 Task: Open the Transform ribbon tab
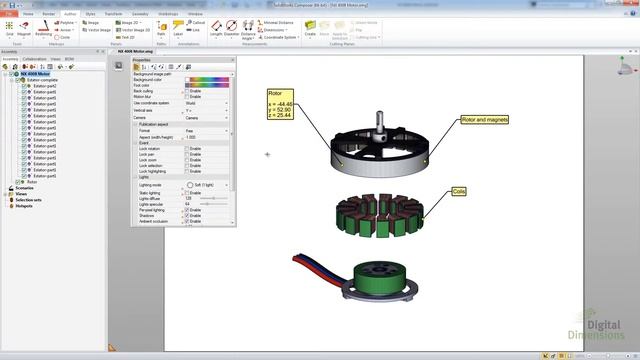click(x=113, y=14)
